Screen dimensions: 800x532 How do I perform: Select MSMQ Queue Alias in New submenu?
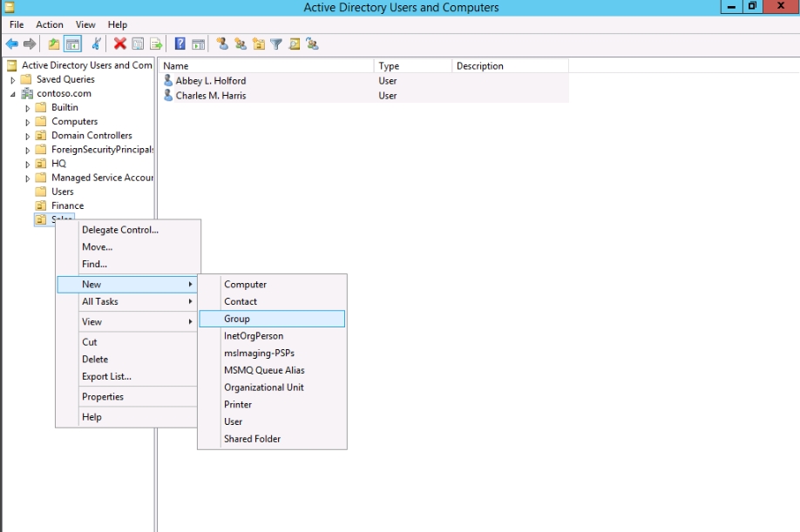click(272, 370)
